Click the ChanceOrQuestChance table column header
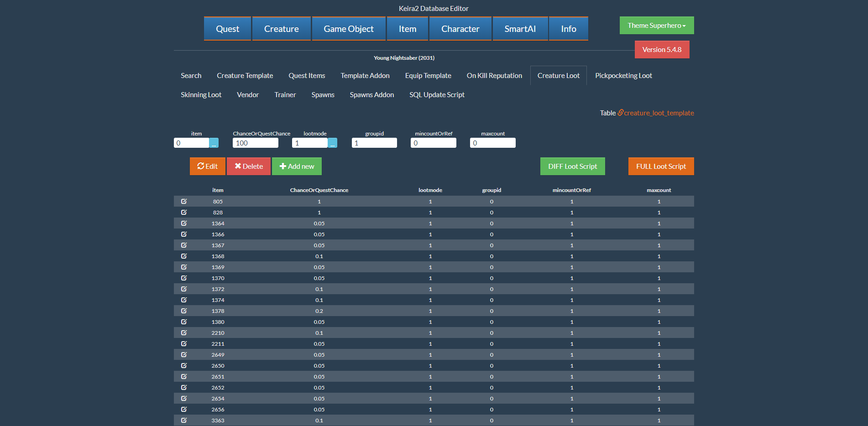The image size is (868, 426). coord(319,190)
